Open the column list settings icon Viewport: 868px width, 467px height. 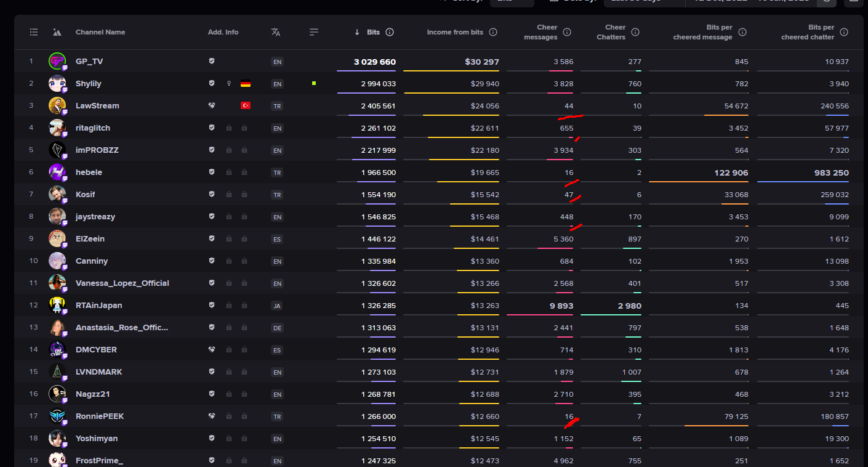34,32
